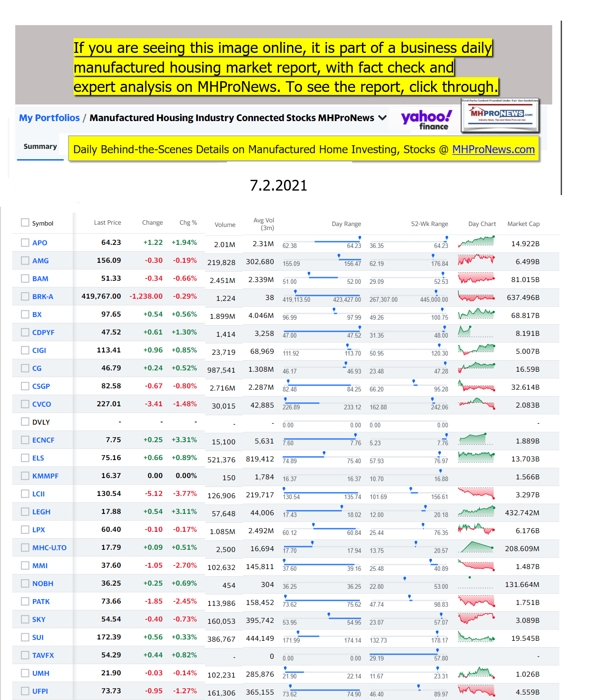The image size is (589, 700).
Task: Check the UFPI row checkbox
Action: click(x=25, y=691)
